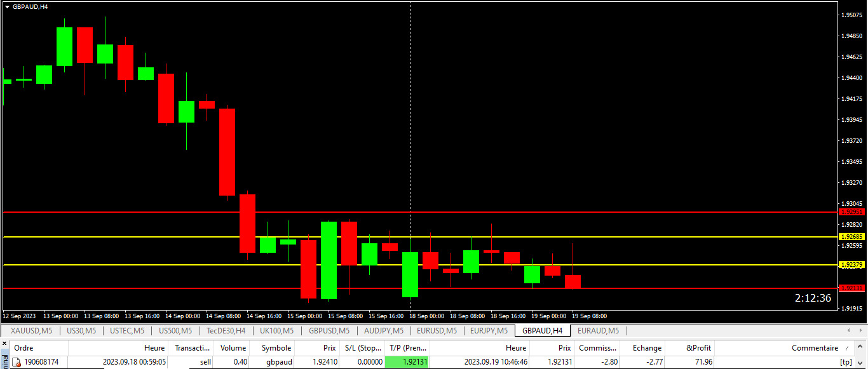Viewport: 868px width, 369px height.
Task: Click close time 2023.09.19 10:46:46
Action: click(496, 362)
